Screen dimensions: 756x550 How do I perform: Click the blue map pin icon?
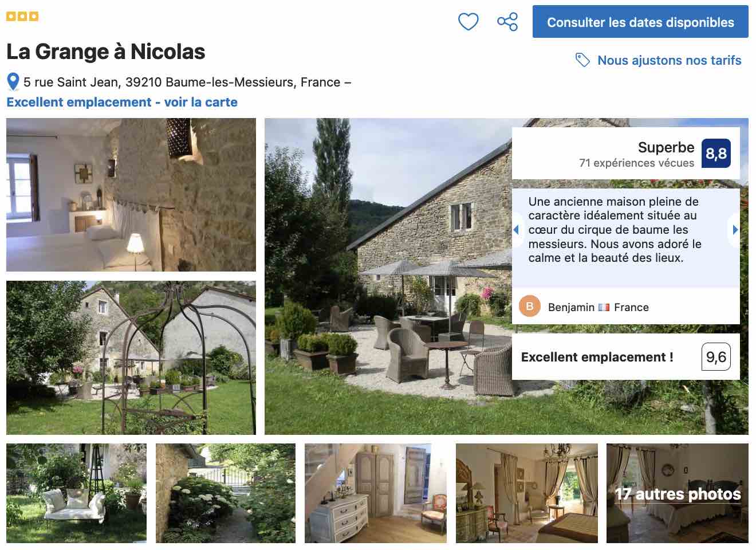tap(13, 82)
